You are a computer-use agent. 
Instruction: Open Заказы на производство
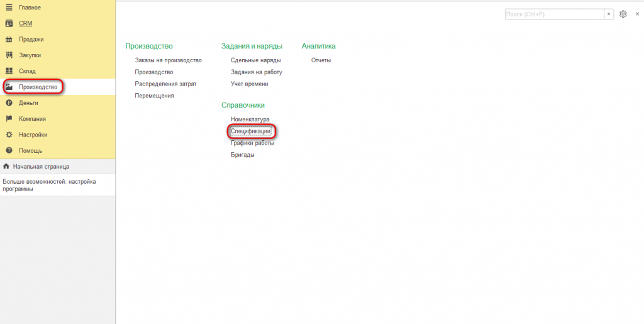coord(169,60)
